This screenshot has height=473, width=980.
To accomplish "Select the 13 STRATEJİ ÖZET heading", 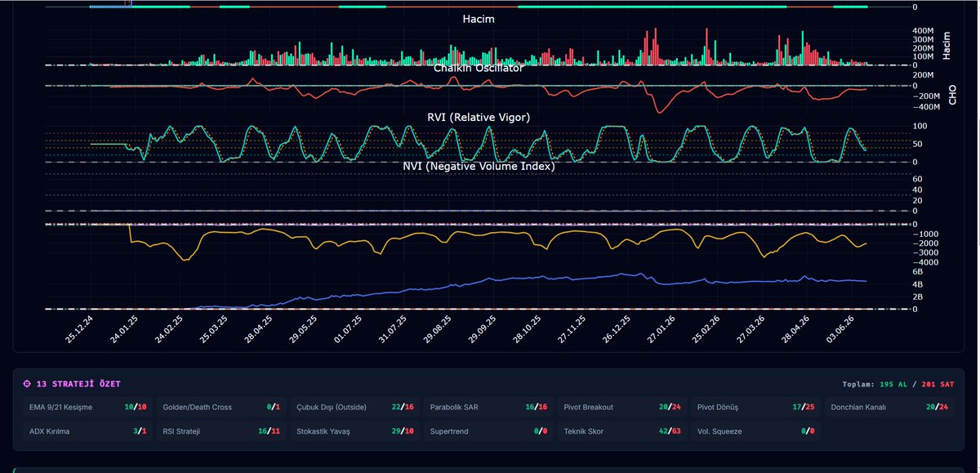I will (78, 384).
